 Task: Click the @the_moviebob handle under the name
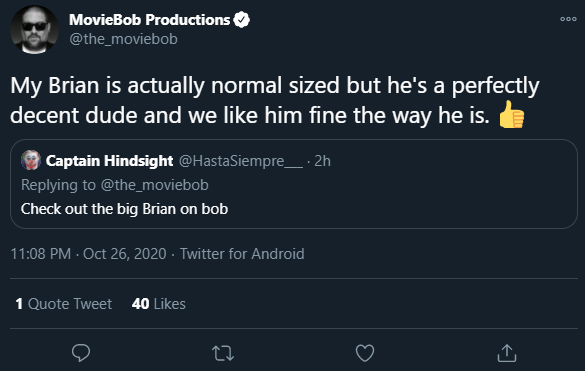pos(123,39)
